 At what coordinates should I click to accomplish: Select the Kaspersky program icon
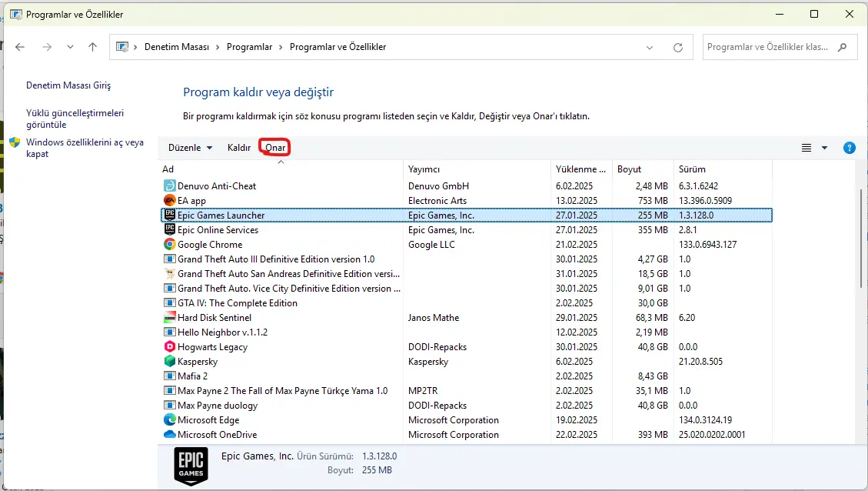(x=169, y=361)
